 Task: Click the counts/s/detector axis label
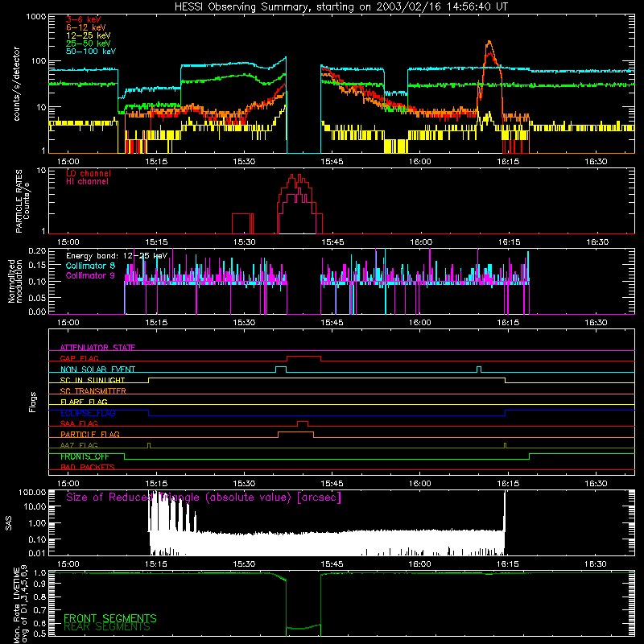click(x=17, y=84)
